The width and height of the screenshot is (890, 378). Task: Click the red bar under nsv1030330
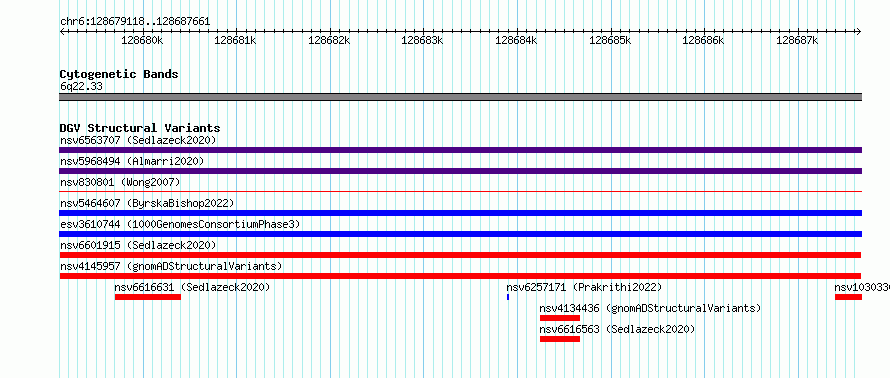[849, 297]
